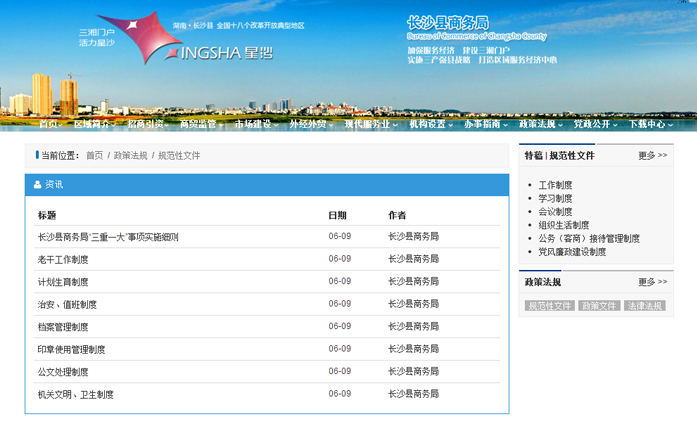
Task: Click the 更多 >> link in 规范性文件 panel
Action: [653, 155]
